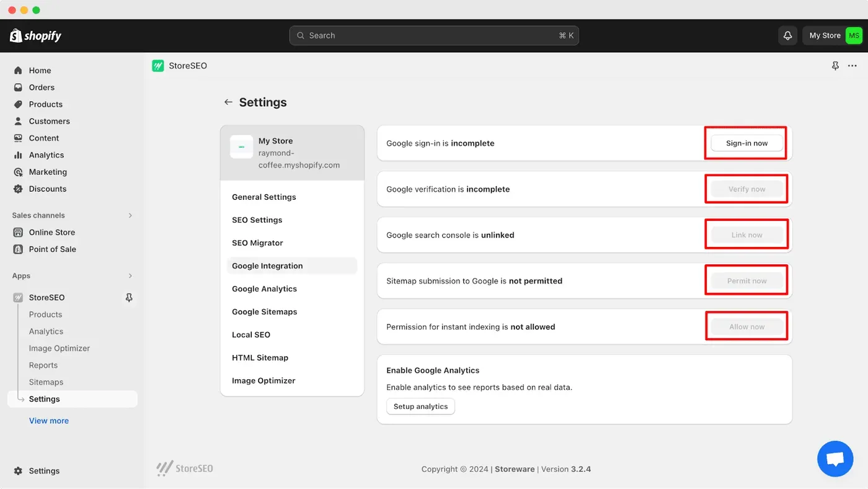
Task: Open Image Optimizer settings tab
Action: [x=292, y=380]
